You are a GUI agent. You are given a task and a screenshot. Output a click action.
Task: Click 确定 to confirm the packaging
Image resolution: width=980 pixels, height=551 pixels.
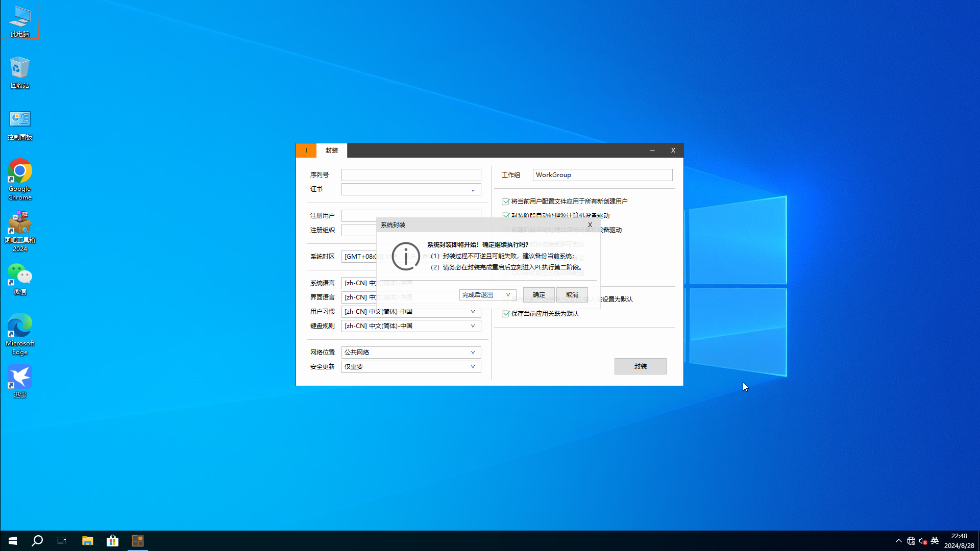(x=539, y=295)
